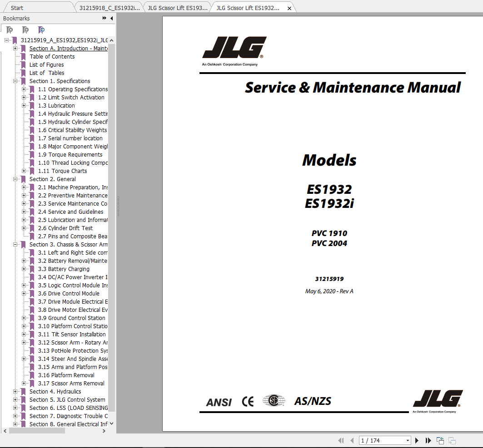Expand the Section 4. Hydraulics bookmark
The height and width of the screenshot is (448, 483).
16,391
